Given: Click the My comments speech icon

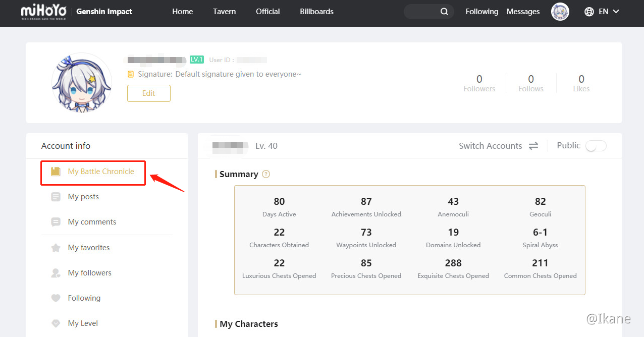Looking at the screenshot, I should pos(56,222).
